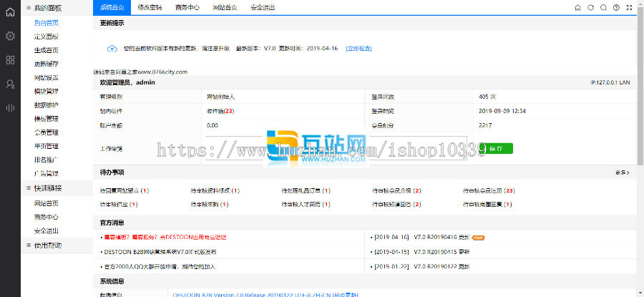644x297 pixels.
Task: Click 安全退出 under 快速链接
Action: click(x=47, y=230)
